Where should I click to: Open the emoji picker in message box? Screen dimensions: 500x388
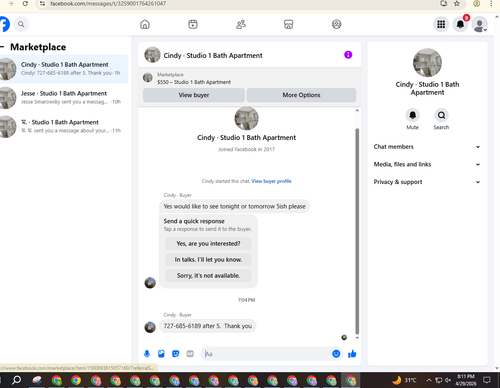[x=336, y=354]
